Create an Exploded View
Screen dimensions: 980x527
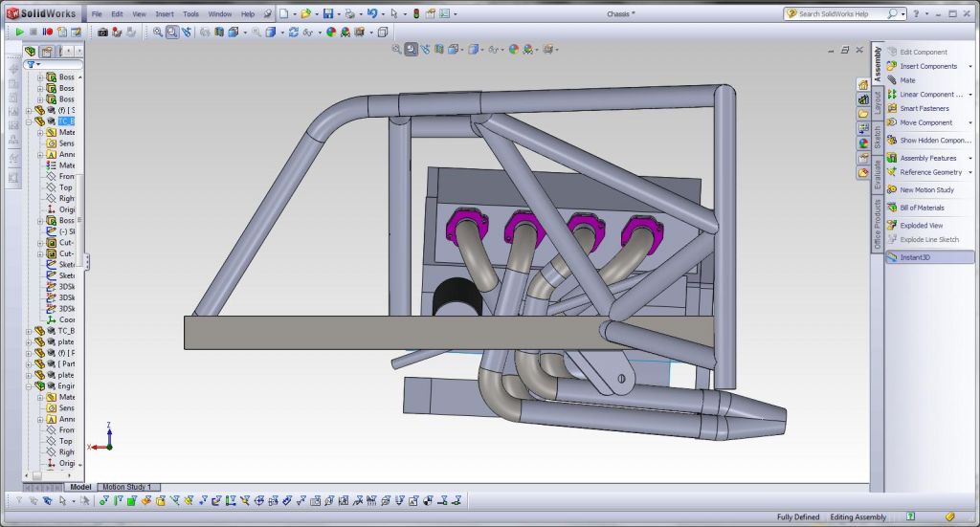click(921, 226)
